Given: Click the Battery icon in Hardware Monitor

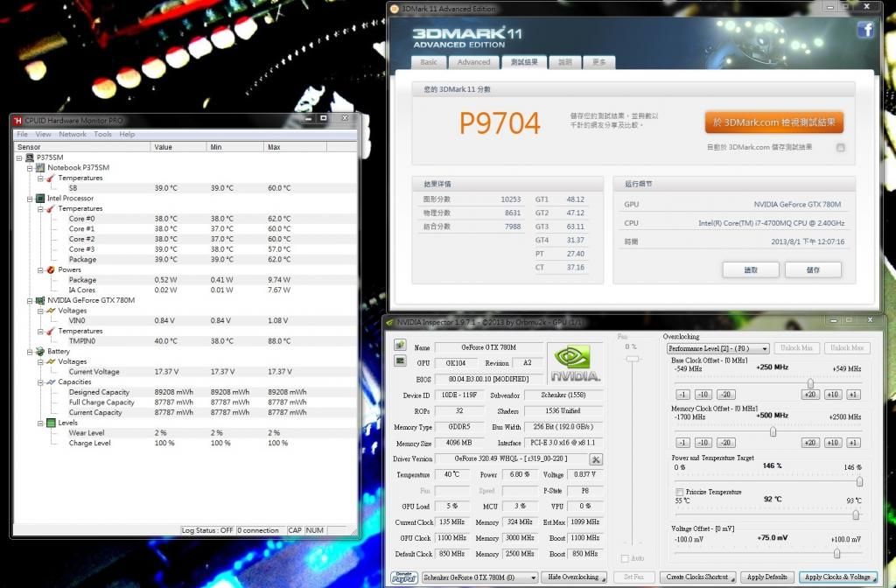Looking at the screenshot, I should [x=40, y=352].
